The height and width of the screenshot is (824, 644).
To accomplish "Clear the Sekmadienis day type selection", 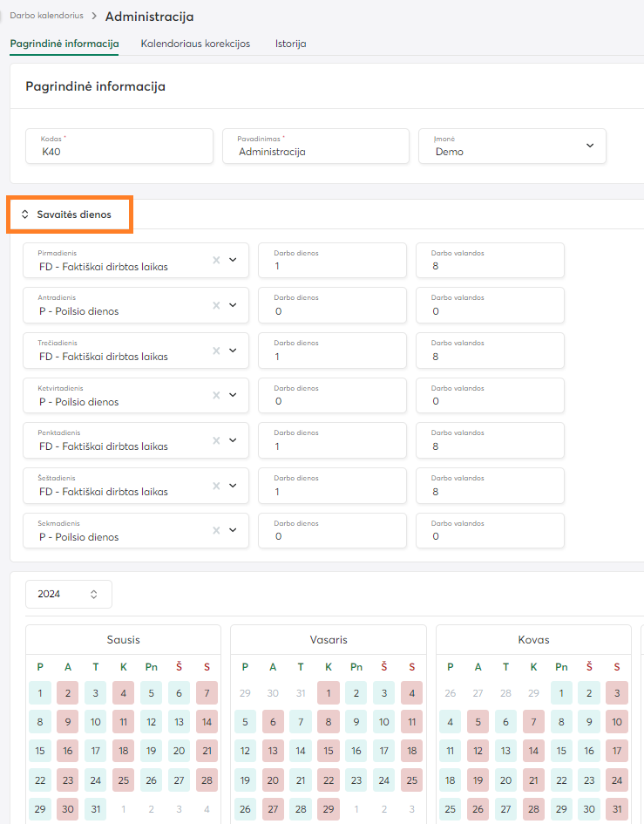I will [x=216, y=530].
